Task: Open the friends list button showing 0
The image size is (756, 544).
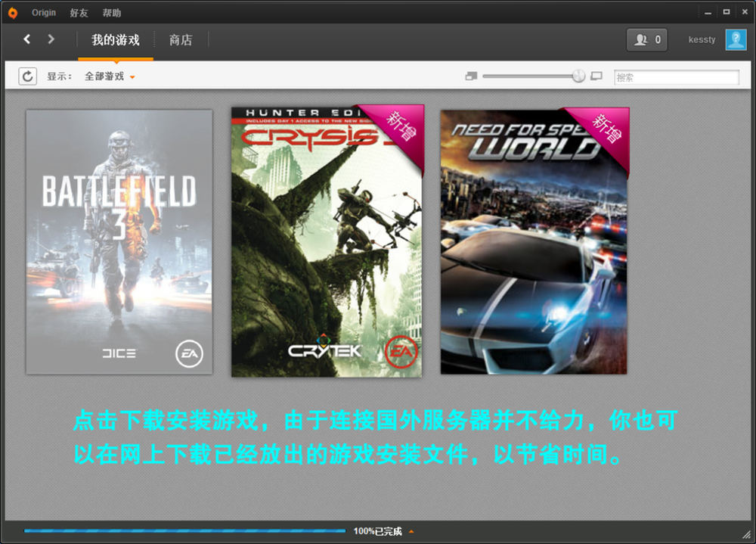Action: [647, 39]
